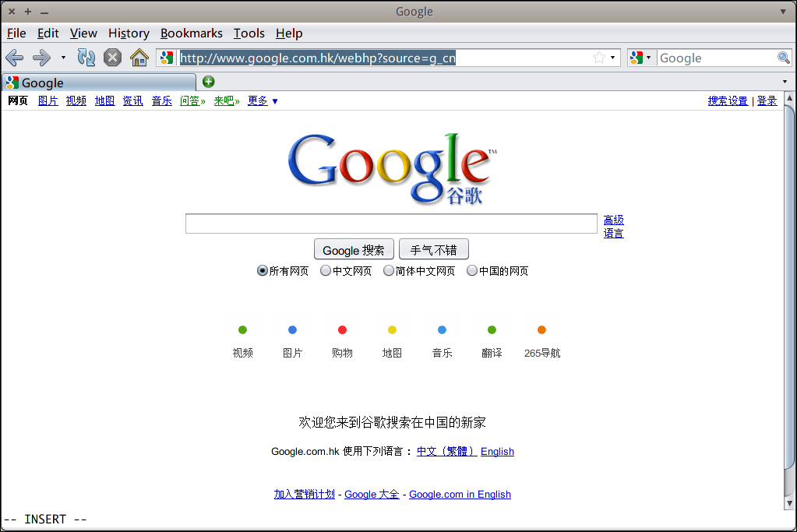Image resolution: width=797 pixels, height=532 pixels.
Task: Stop loading with the Stop icon
Action: tap(112, 58)
